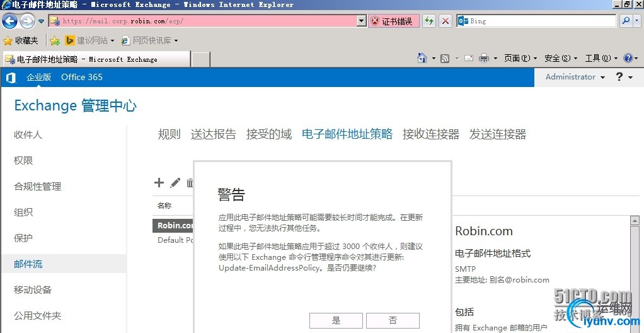This screenshot has height=333, width=644.
Task: Click the address bar URL field
Action: tap(203, 21)
